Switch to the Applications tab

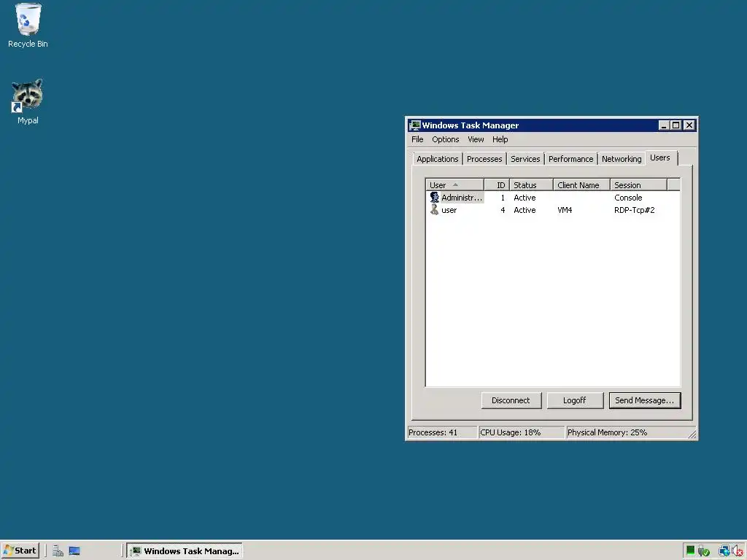438,159
